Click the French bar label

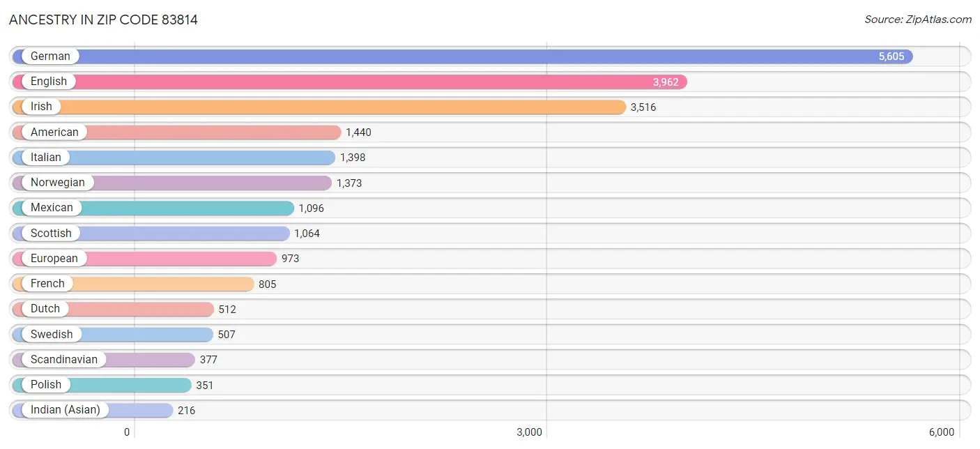[x=47, y=284]
